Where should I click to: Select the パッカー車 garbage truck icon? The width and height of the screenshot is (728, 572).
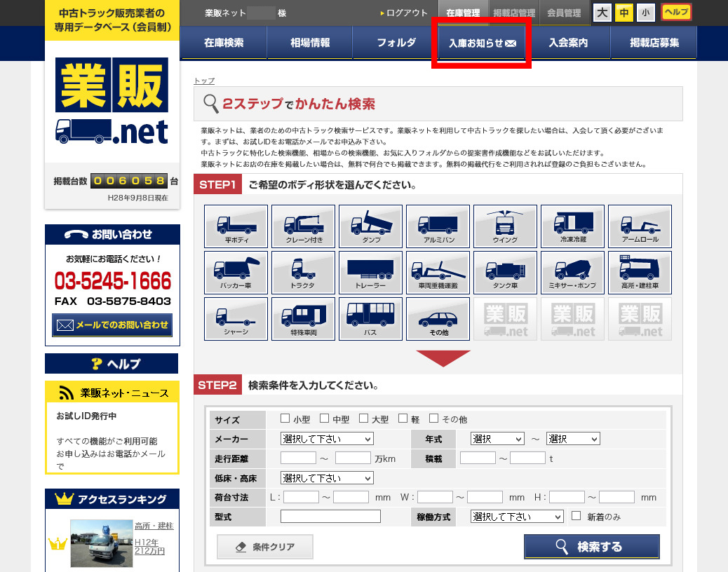pos(236,273)
